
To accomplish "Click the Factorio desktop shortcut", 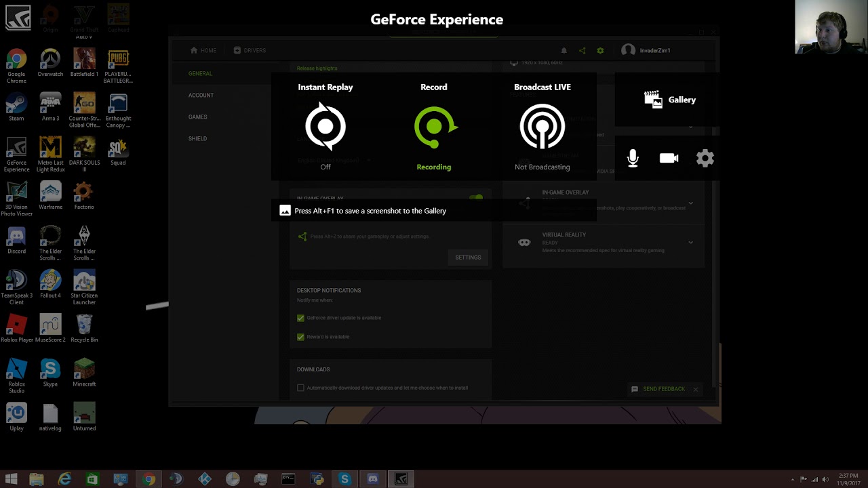I will tap(84, 196).
